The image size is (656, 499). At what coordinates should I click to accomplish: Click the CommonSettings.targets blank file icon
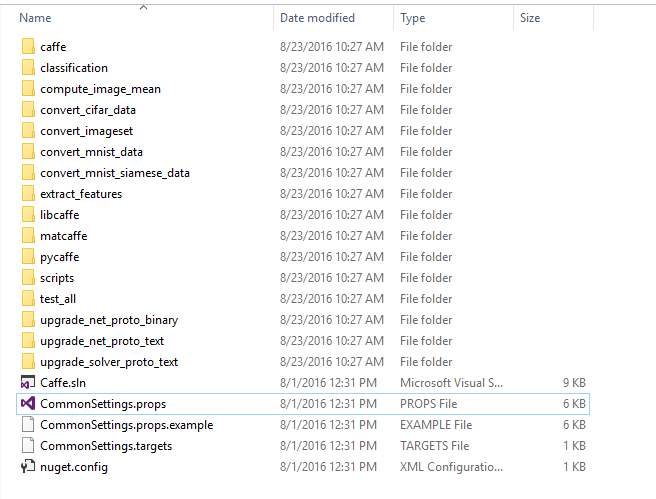(28, 445)
